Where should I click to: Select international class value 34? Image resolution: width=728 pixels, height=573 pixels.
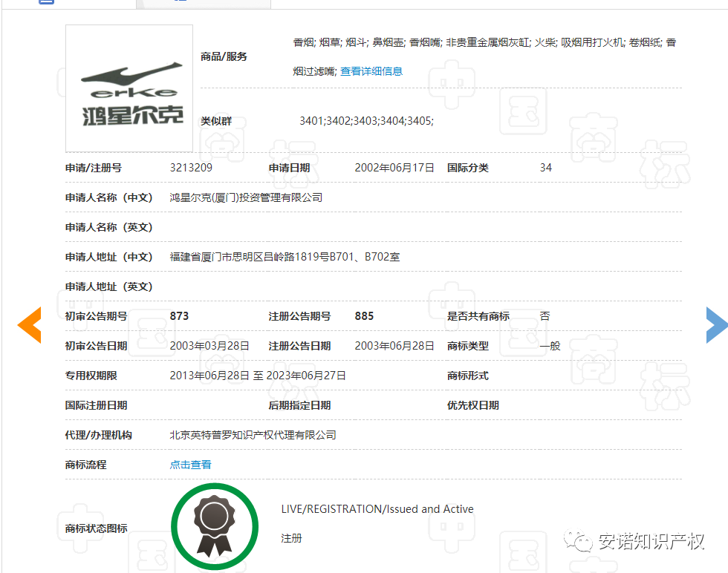[x=545, y=168]
